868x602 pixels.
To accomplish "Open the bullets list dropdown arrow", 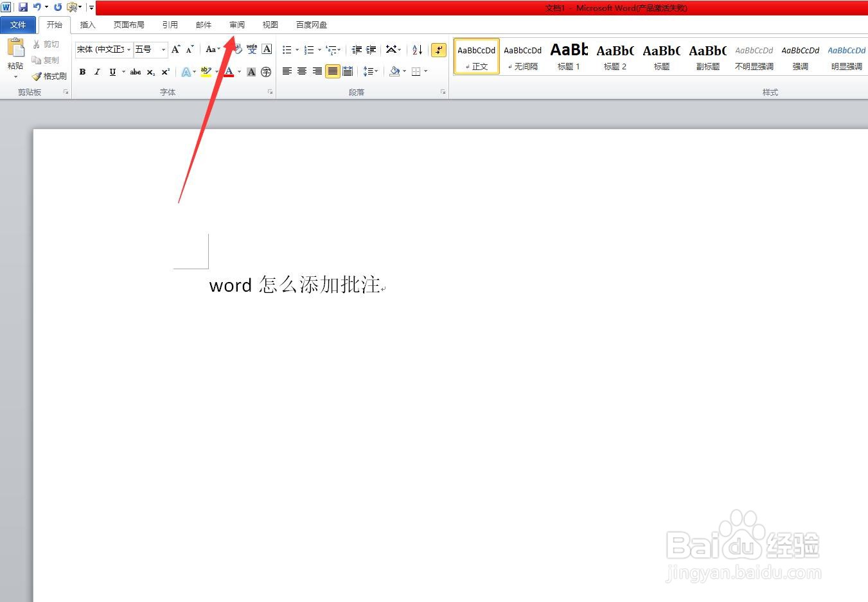I will click(x=297, y=49).
